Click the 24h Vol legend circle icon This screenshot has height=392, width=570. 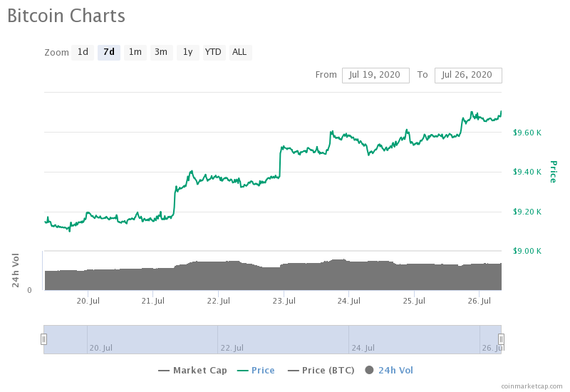tap(369, 370)
